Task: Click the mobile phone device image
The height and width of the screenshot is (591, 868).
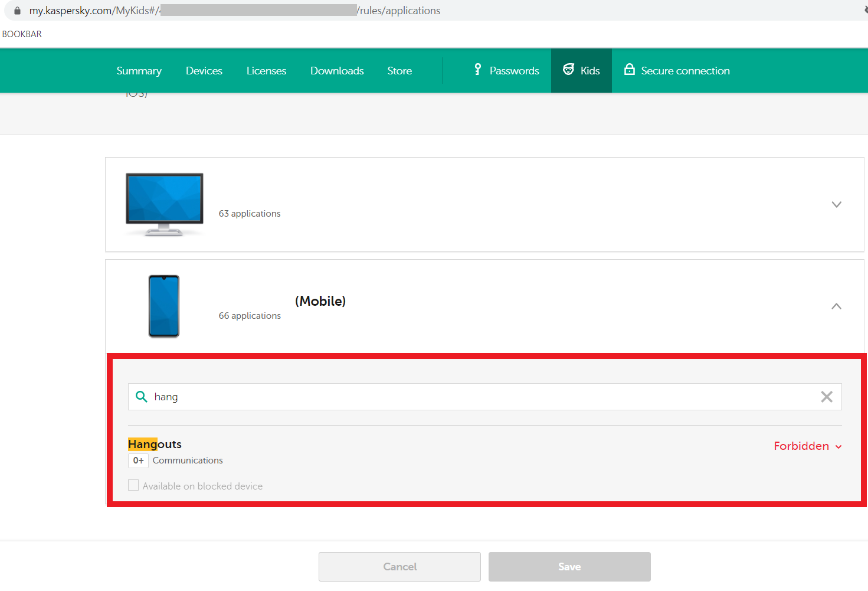Action: click(164, 306)
